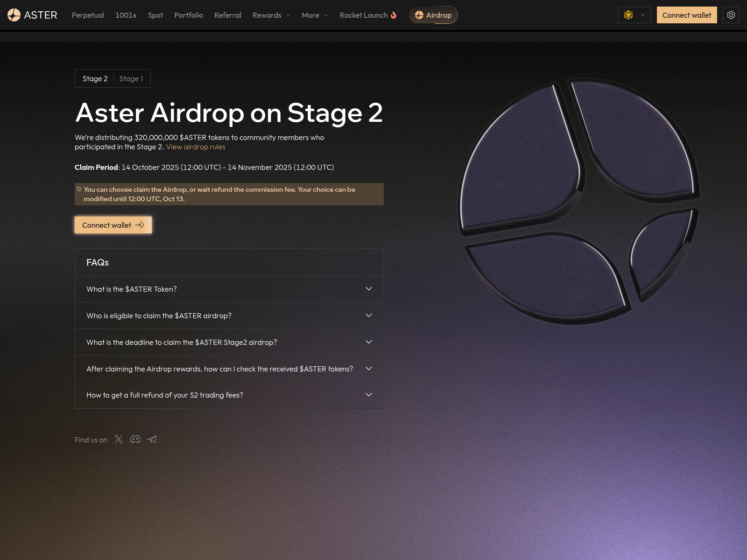Screen dimensions: 747x560
Task: Open the 1001x menu item
Action: click(x=126, y=15)
